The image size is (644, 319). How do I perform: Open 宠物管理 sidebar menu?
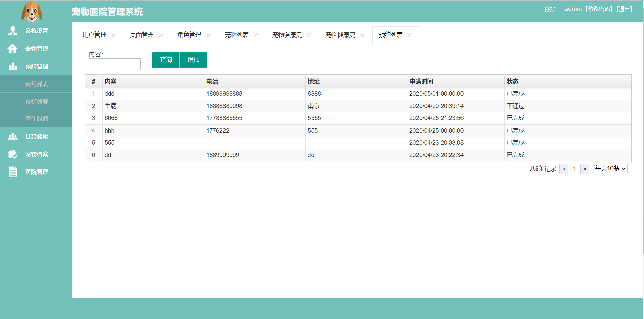(x=36, y=49)
